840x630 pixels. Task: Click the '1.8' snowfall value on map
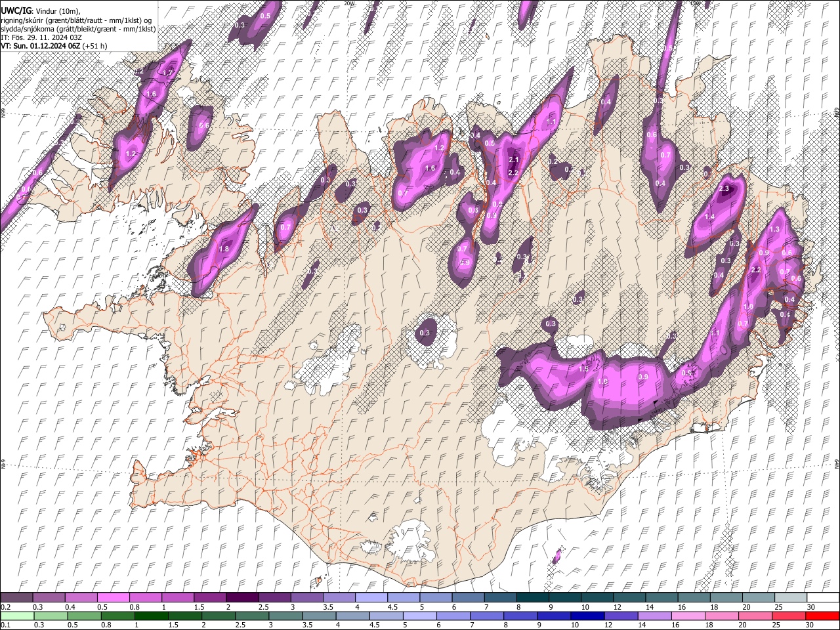pyautogui.click(x=224, y=249)
